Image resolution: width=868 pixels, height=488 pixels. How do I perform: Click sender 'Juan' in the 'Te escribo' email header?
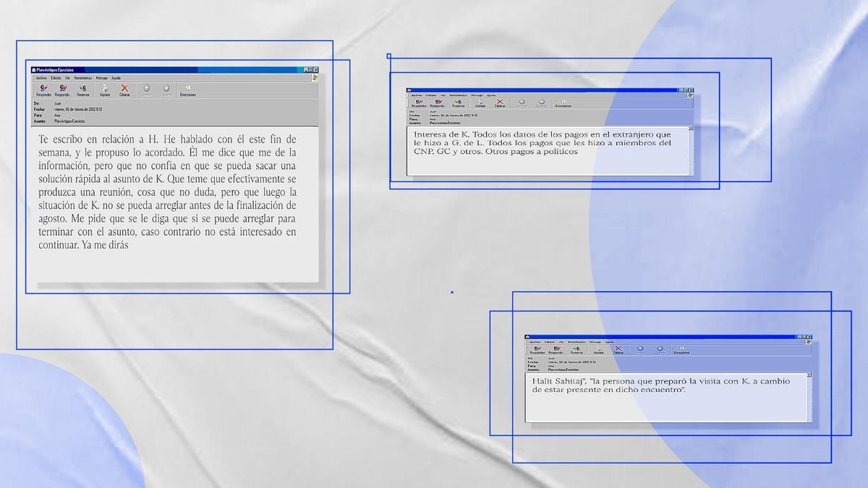(58, 103)
